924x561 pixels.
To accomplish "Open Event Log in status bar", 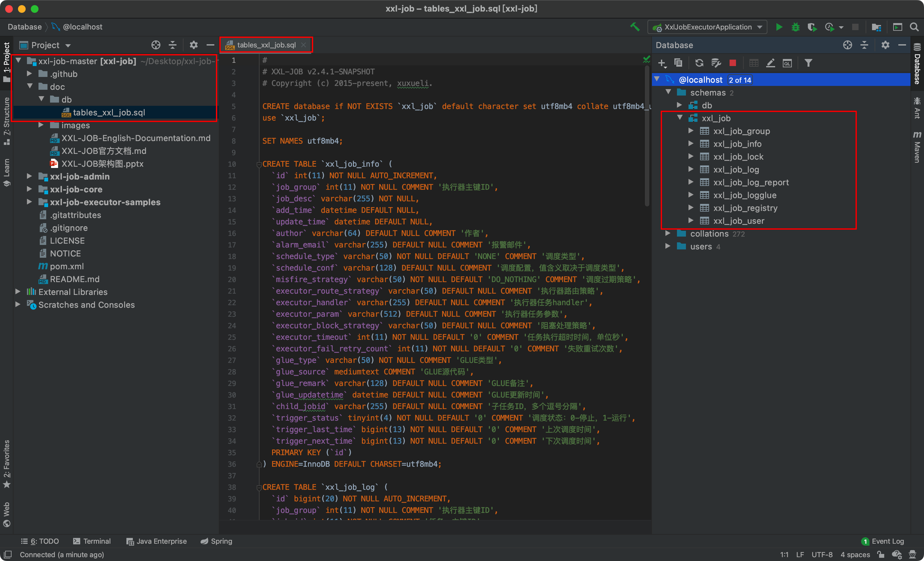I will click(883, 541).
